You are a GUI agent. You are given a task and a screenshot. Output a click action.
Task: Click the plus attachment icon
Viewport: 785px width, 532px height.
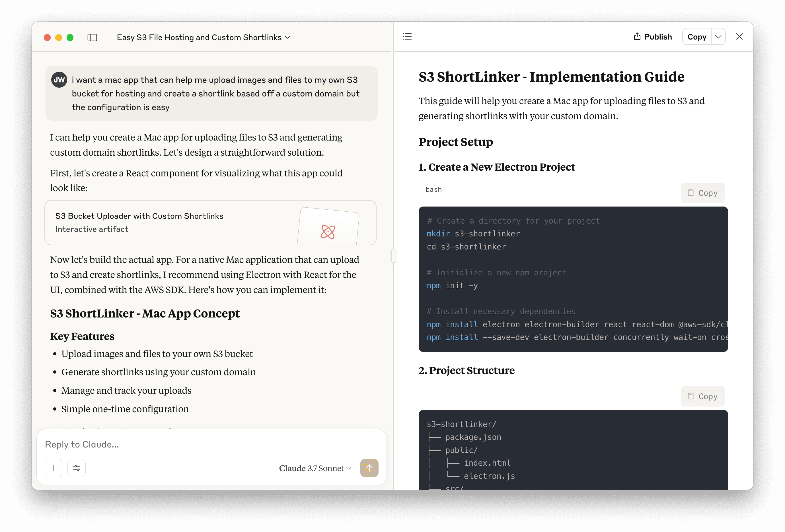click(54, 468)
